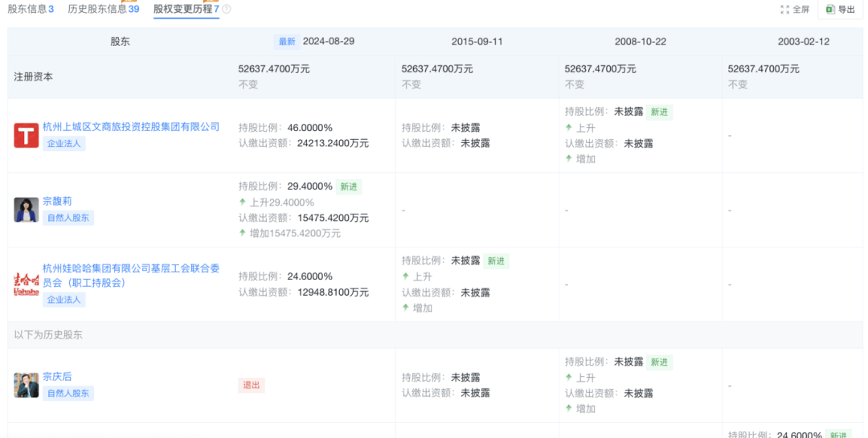Open the 宗馥莉 shareholder link
This screenshot has height=438, width=868.
(x=57, y=201)
